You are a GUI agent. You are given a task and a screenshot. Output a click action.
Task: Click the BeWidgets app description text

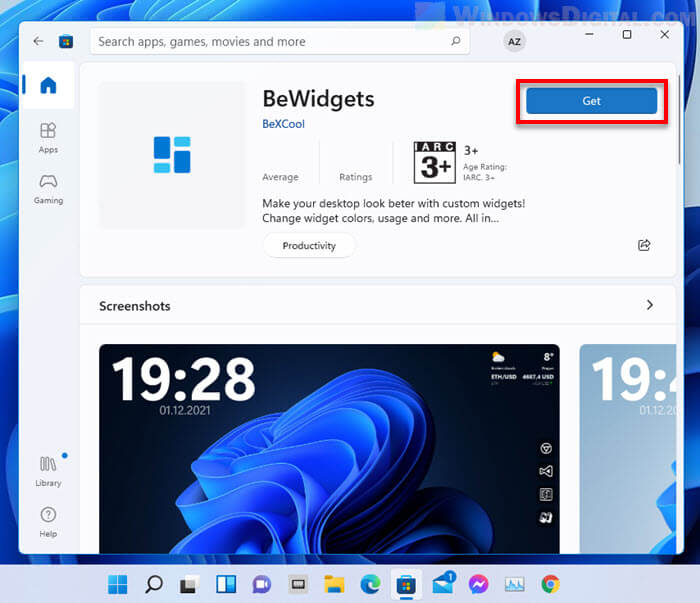tap(393, 211)
